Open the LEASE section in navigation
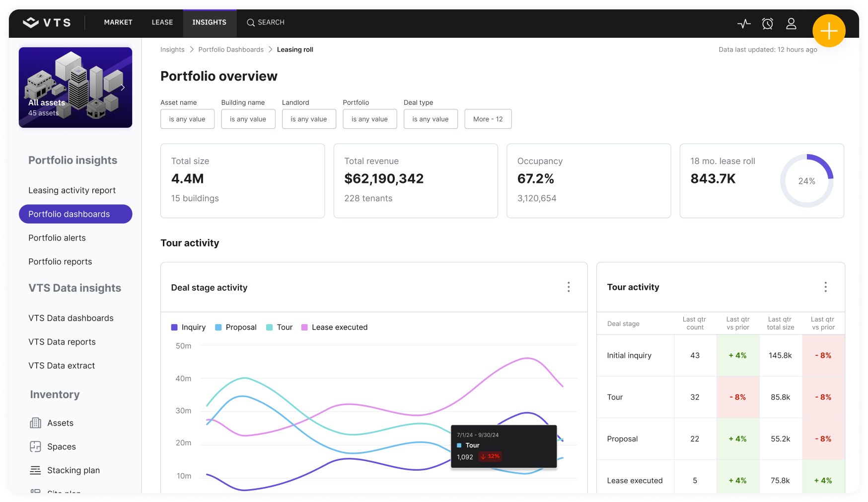The image size is (868, 502). (x=162, y=22)
